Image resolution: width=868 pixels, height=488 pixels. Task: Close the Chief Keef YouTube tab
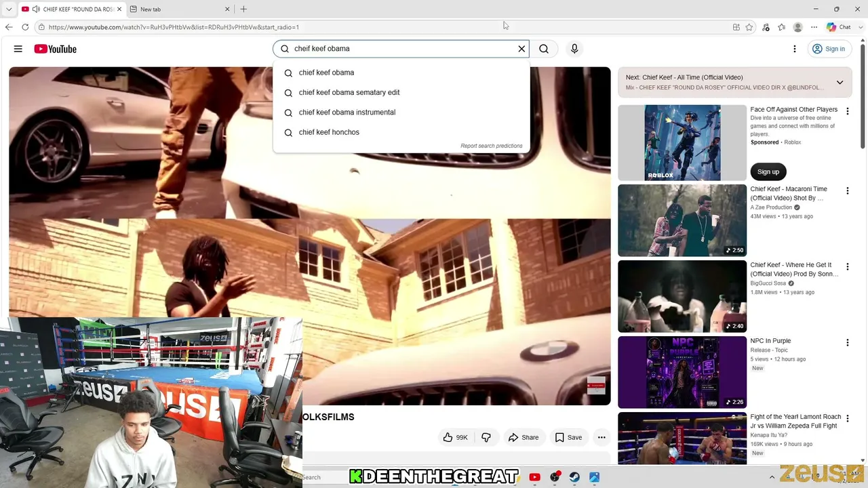point(119,9)
